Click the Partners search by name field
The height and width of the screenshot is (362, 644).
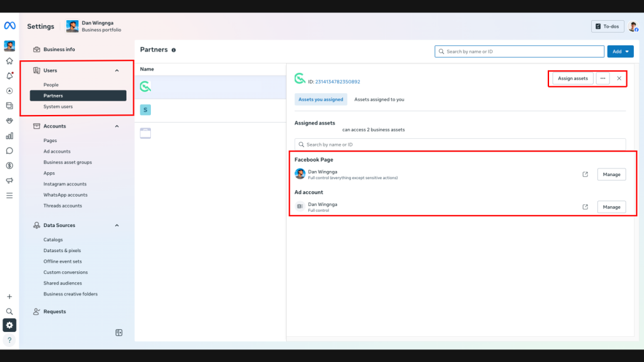point(519,52)
